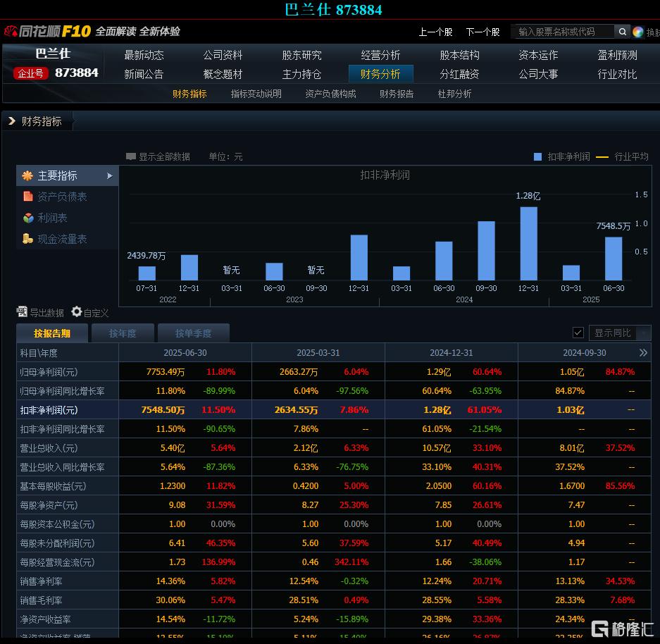This screenshot has height=644, width=660.
Task: Select the 销售毛利率 row label
Action: 41,600
